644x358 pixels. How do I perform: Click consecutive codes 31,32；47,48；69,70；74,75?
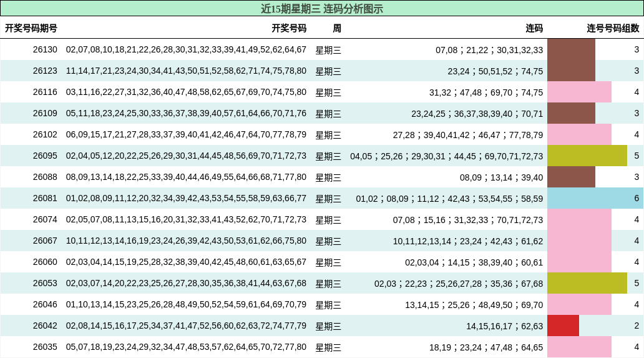click(x=486, y=92)
